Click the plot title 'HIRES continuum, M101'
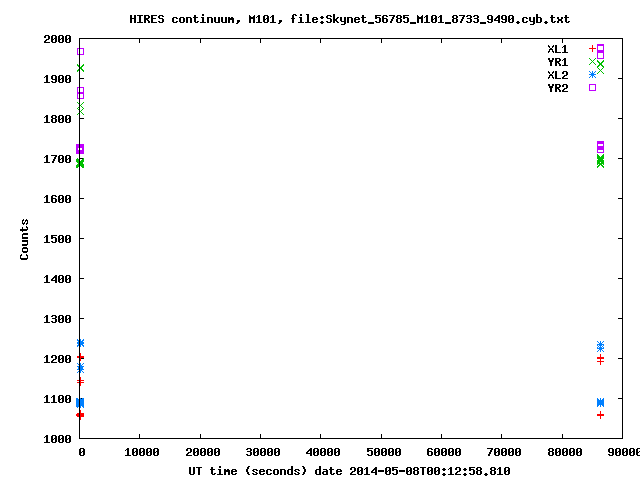 tap(206, 19)
